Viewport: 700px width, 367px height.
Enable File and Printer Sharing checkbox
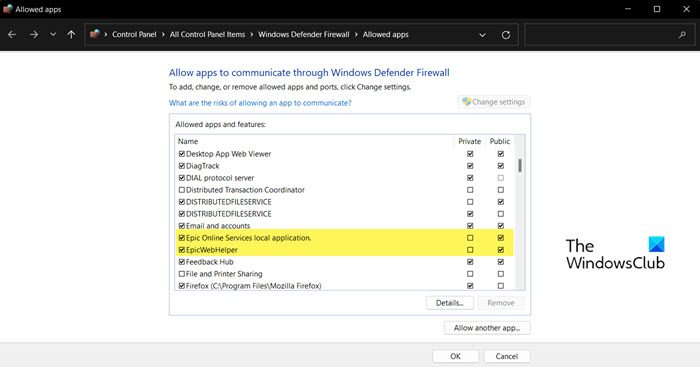coord(182,274)
